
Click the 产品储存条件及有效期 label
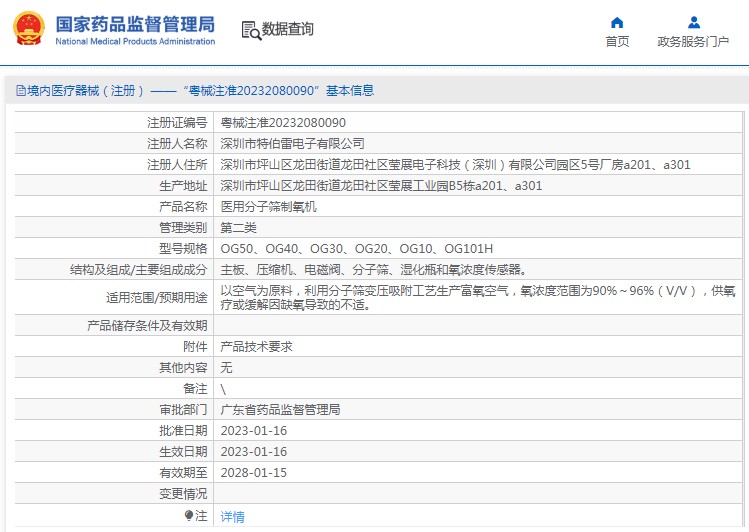click(x=147, y=326)
